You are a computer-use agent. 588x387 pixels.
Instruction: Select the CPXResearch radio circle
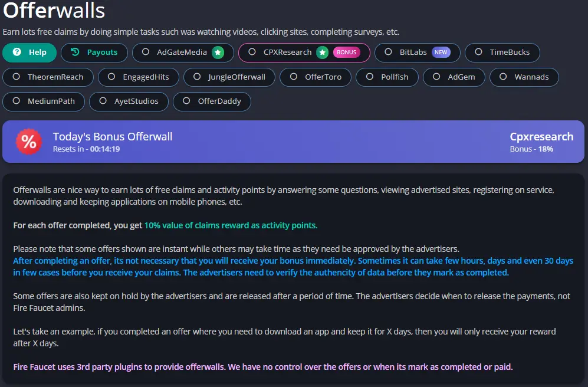(252, 52)
